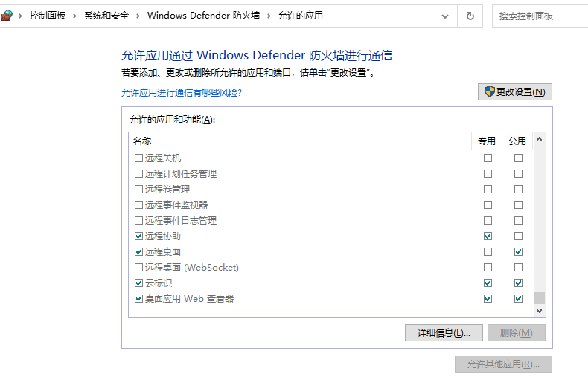Viewport: 588px width, 386px height.
Task: Uncheck the 远程协助 name checkbox
Action: [x=138, y=236]
